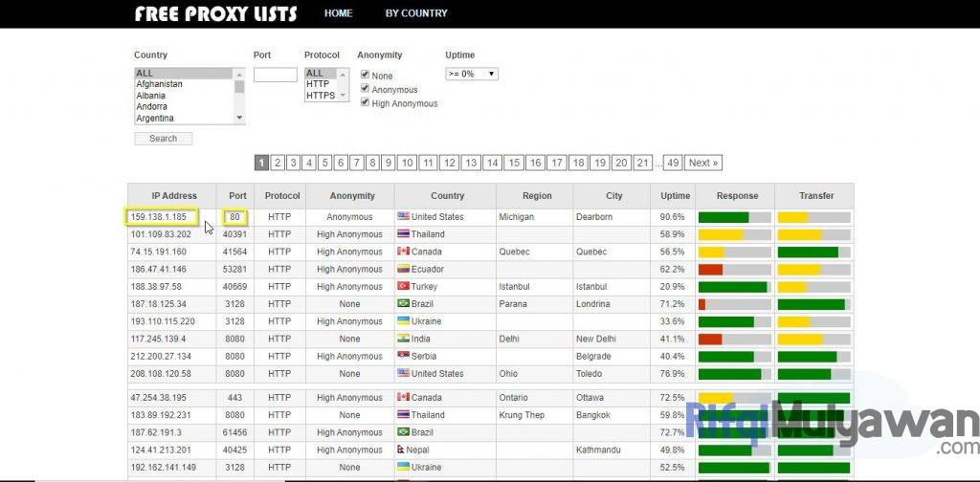The width and height of the screenshot is (980, 482).
Task: Go to page 2 of the list
Action: point(278,163)
